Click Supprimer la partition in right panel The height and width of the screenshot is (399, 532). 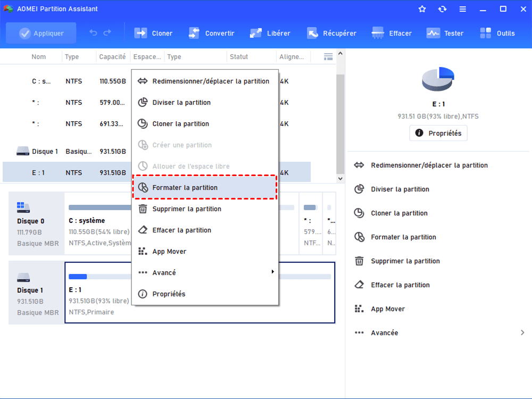click(397, 261)
